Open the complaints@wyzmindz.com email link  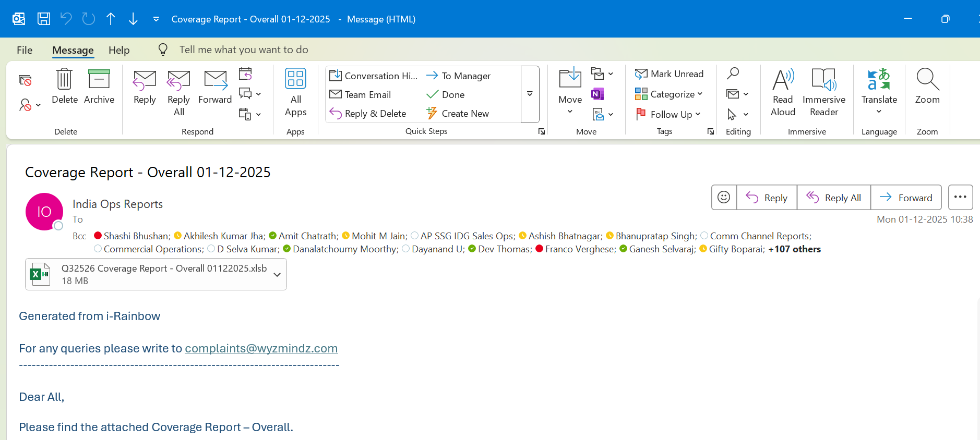(261, 348)
